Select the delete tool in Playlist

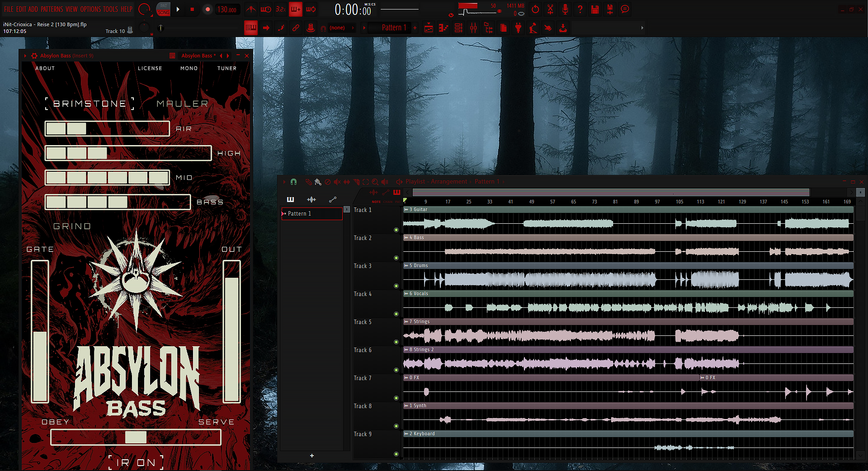pyautogui.click(x=328, y=182)
